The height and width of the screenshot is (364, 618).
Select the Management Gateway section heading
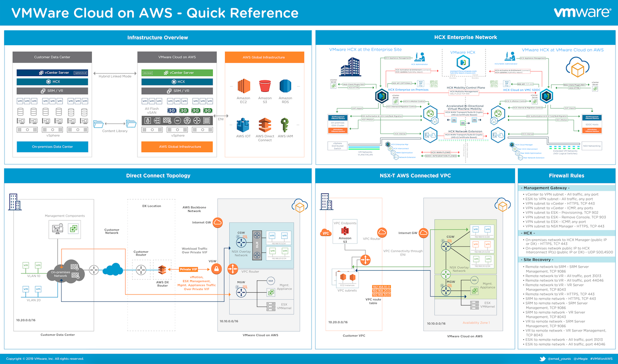tap(567, 188)
